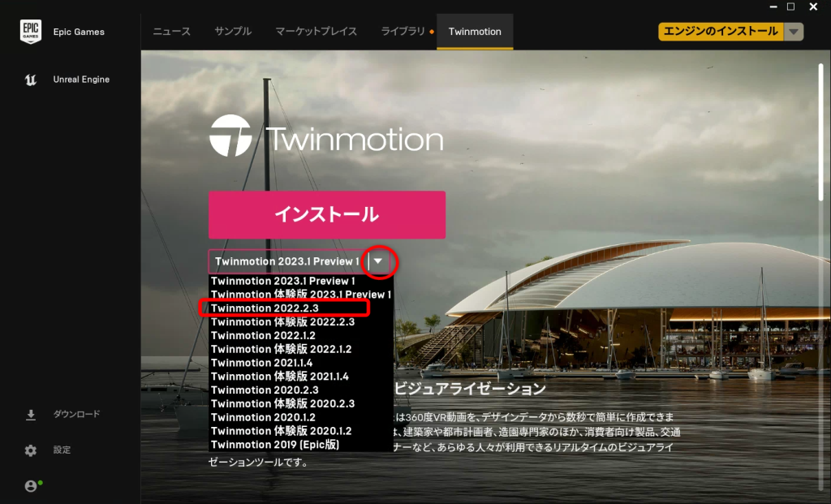
Task: Open the user account profile icon
Action: tap(32, 485)
